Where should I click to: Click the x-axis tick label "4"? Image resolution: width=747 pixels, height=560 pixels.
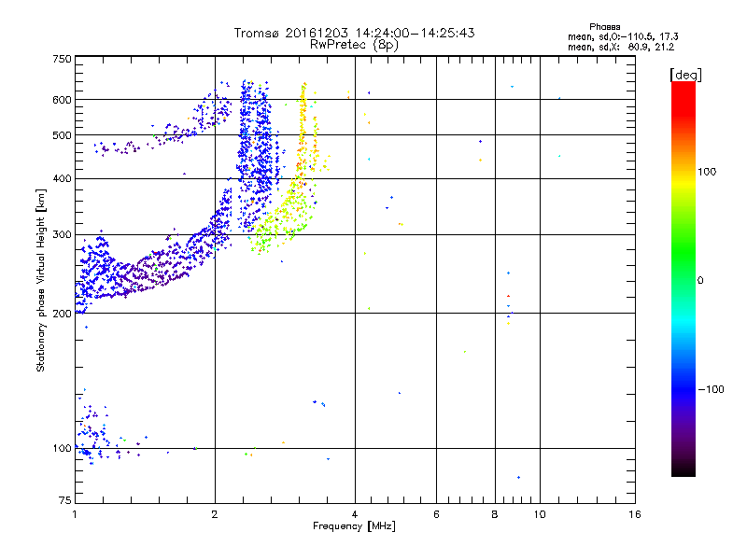(x=355, y=514)
